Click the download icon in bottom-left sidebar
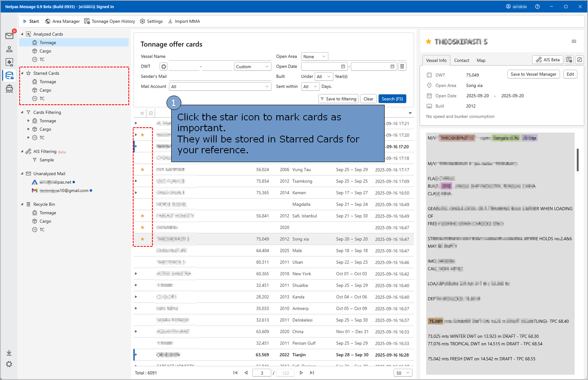588x380 pixels. pyautogui.click(x=9, y=353)
